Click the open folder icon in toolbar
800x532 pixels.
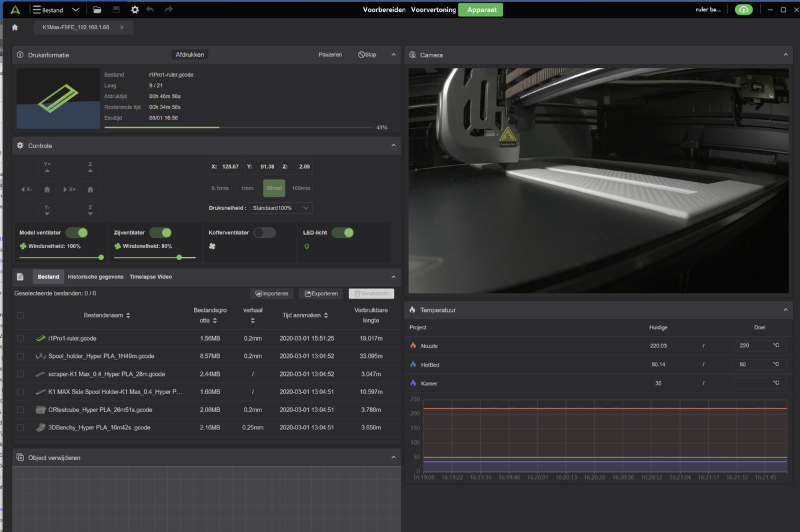(x=97, y=10)
